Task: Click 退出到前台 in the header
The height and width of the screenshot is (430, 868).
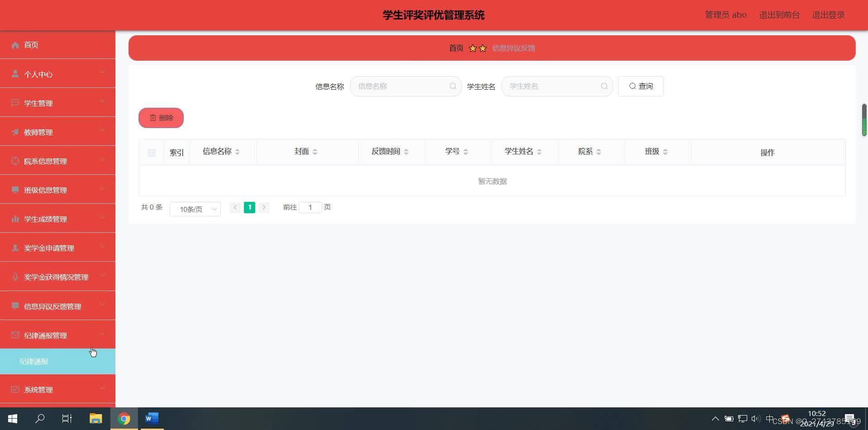Action: 779,15
